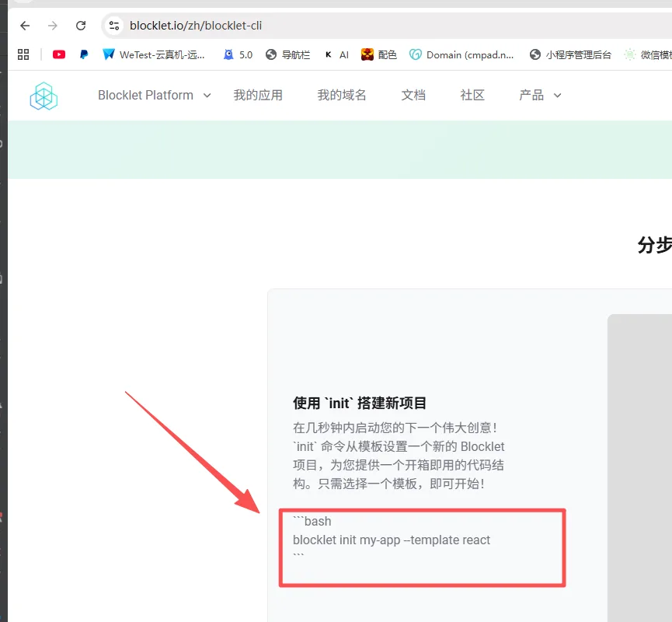Expand the Blocklet Platform dropdown
This screenshot has height=622, width=672.
tap(155, 95)
